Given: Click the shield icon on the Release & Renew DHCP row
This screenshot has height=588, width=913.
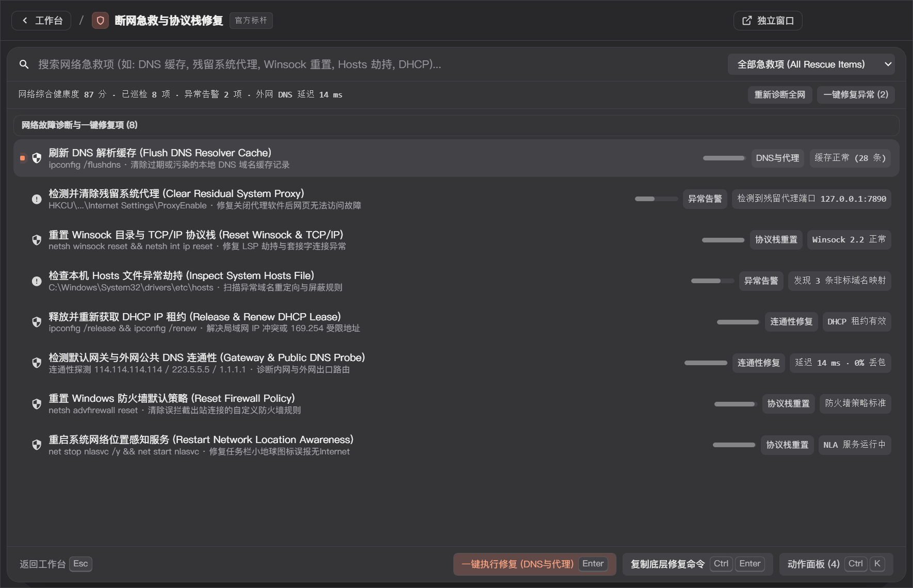Looking at the screenshot, I should (x=37, y=322).
